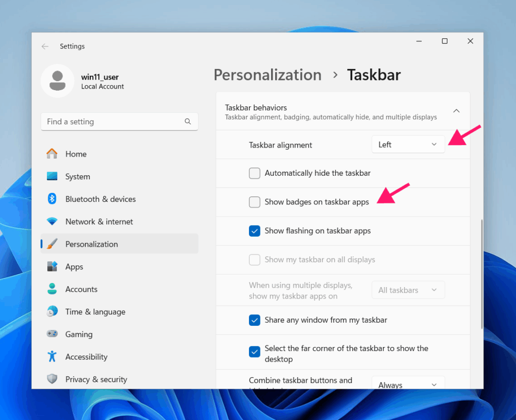516x420 pixels.
Task: Click the Taskbar alignment label
Action: click(x=280, y=145)
